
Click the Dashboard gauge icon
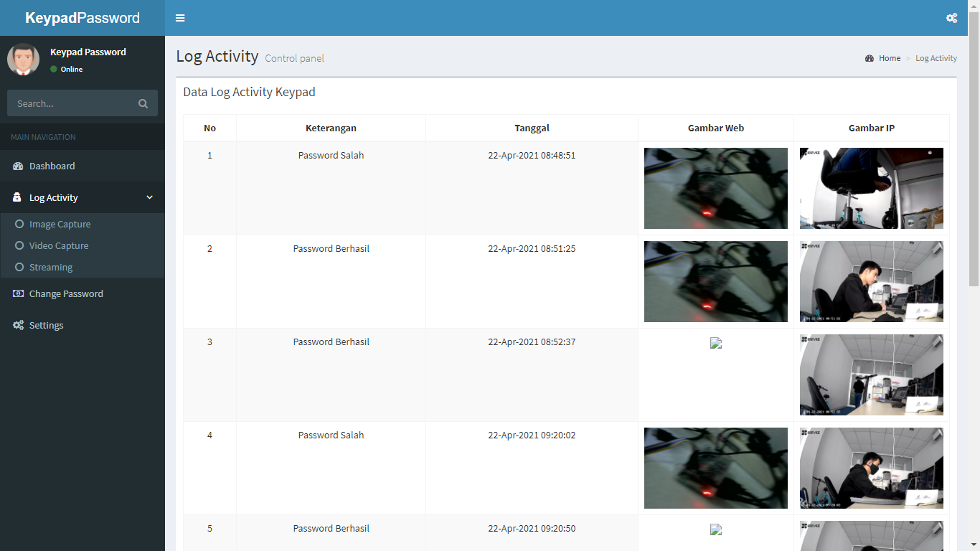point(18,166)
